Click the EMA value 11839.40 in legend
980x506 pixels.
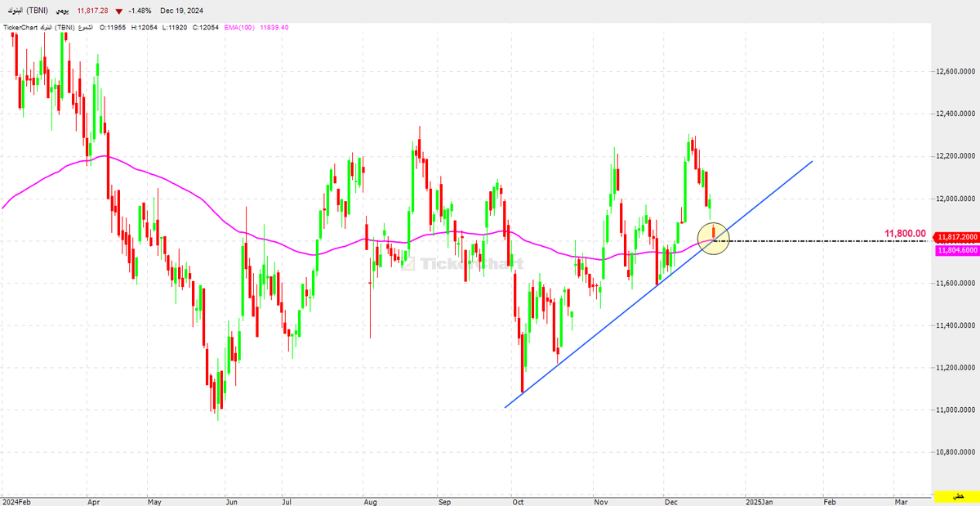tap(274, 27)
